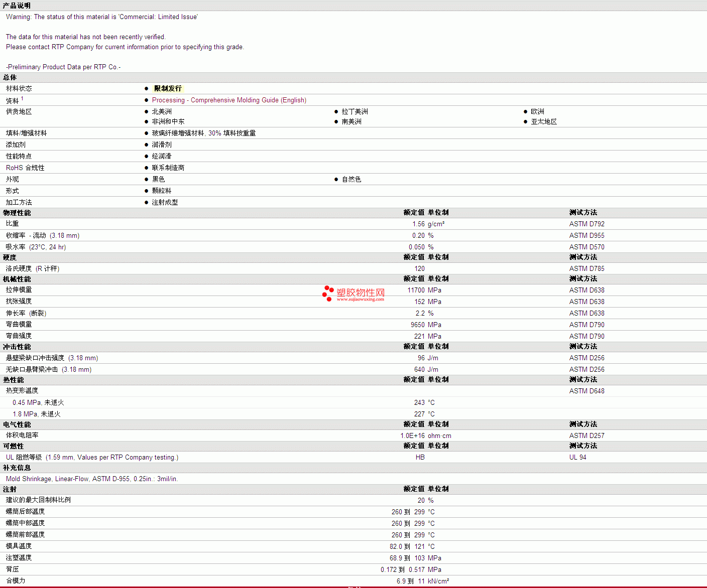
Task: Click the footnote 1 superscript beside 资料
Action: (22, 99)
